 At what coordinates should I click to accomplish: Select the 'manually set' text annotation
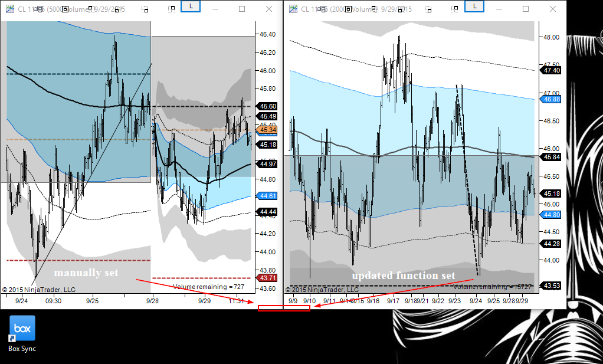point(86,273)
